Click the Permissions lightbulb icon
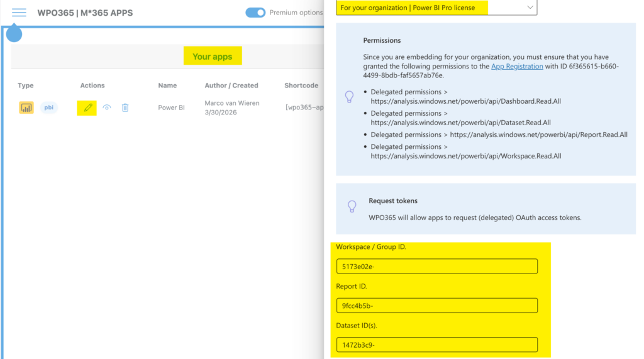 click(349, 97)
